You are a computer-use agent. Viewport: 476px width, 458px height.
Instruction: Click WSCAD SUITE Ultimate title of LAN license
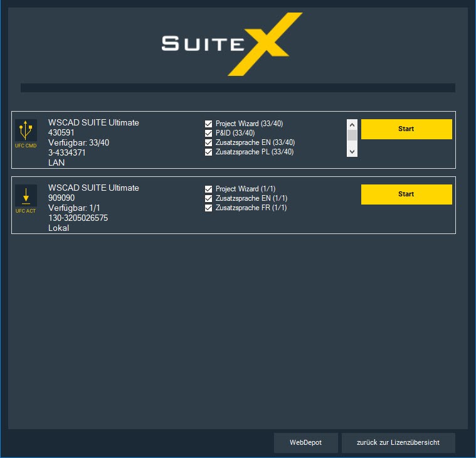click(93, 122)
